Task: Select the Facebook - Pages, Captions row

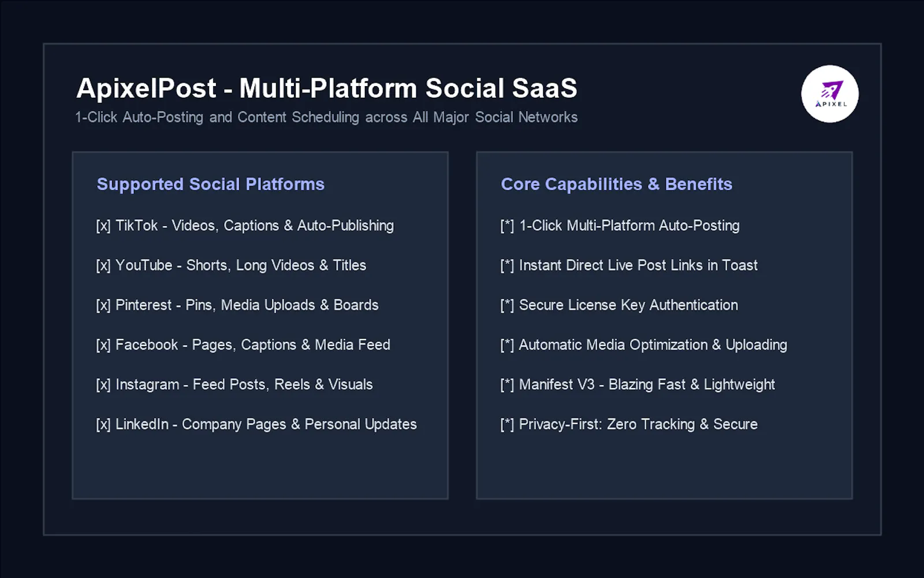Action: pyautogui.click(x=243, y=345)
